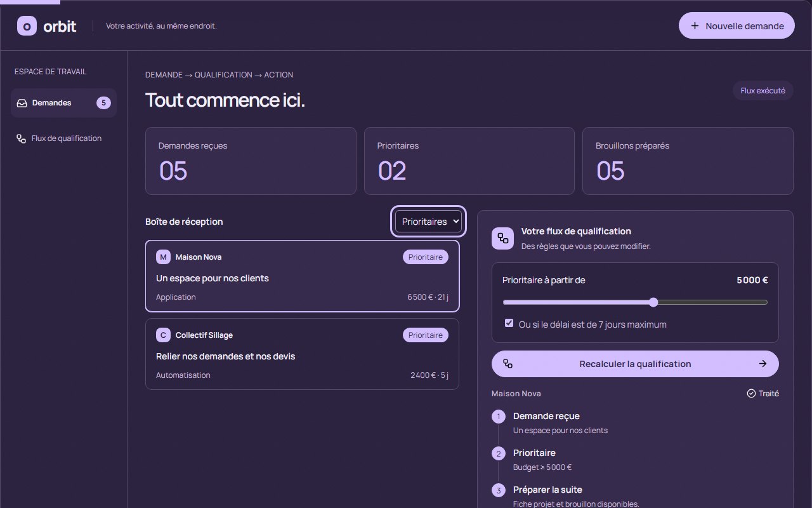This screenshot has width=812, height=508.
Task: Click the check icon next to Traité
Action: click(x=751, y=394)
